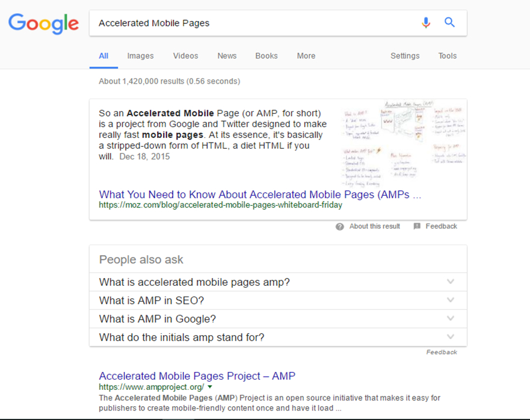The image size is (530, 420).
Task: Expand 'What do the initials amp stand for?'
Action: (278, 337)
